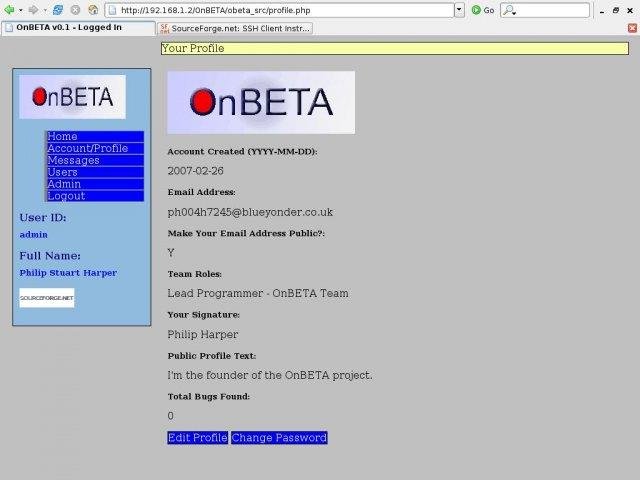Click the founder of the OnBETA project text
This screenshot has width=640, height=480.
pos(270,375)
